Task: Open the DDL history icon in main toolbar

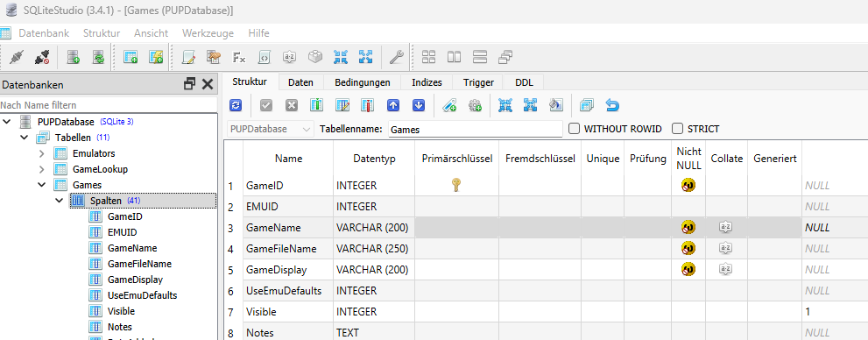Action: (214, 57)
